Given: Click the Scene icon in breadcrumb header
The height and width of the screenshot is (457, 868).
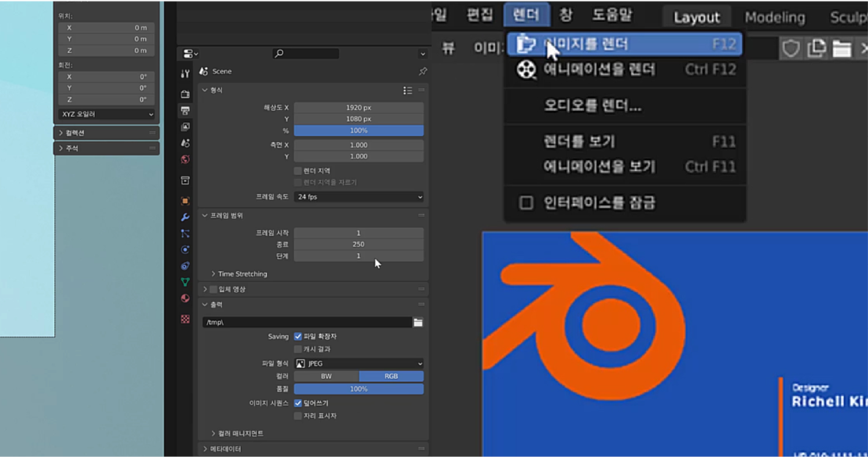Looking at the screenshot, I should (204, 71).
